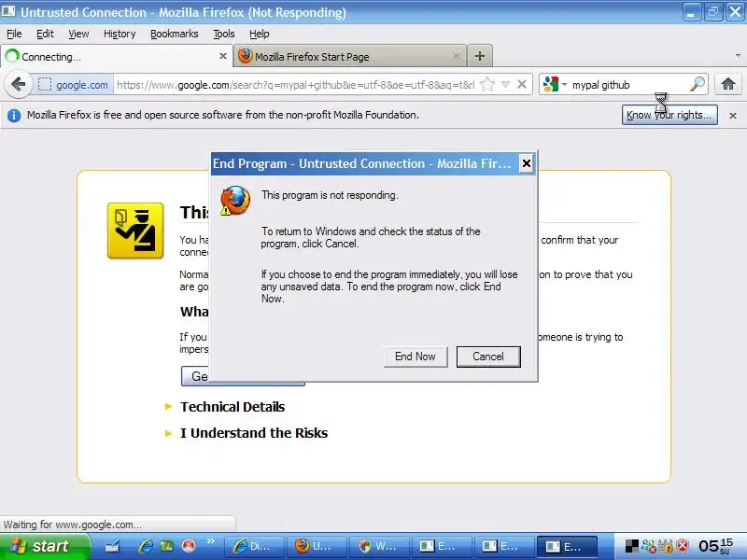Switch to the Firefox U... taskbar button
747x560 pixels.
pyautogui.click(x=317, y=546)
